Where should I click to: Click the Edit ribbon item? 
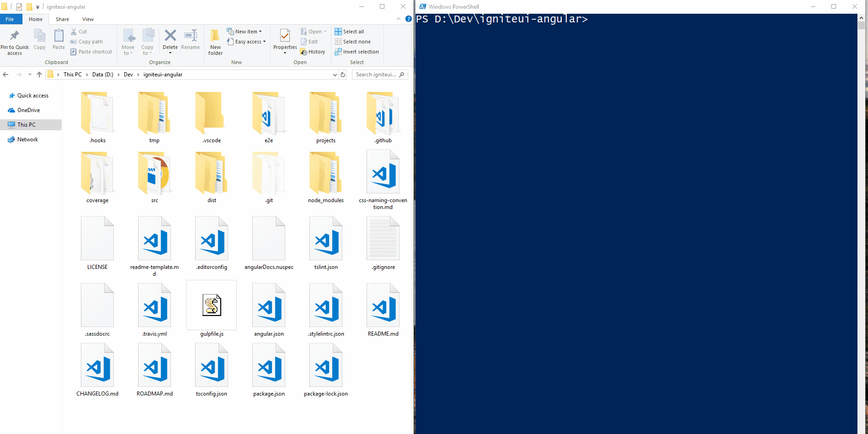point(309,42)
